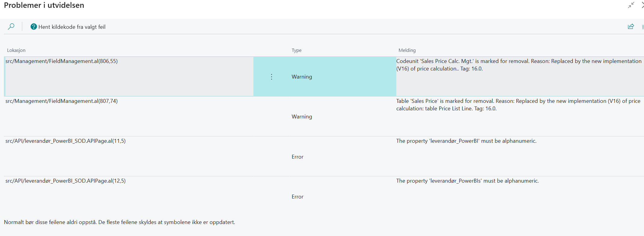Click the question mark help icon

pyautogui.click(x=34, y=27)
